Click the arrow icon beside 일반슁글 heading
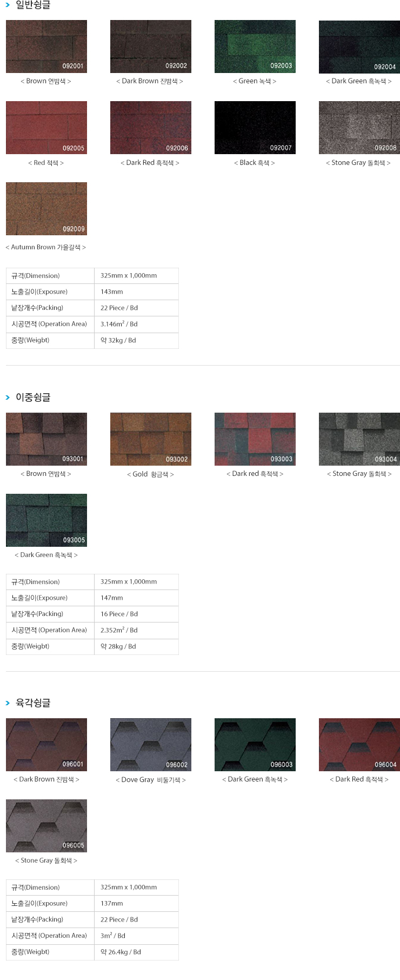 click(8, 5)
